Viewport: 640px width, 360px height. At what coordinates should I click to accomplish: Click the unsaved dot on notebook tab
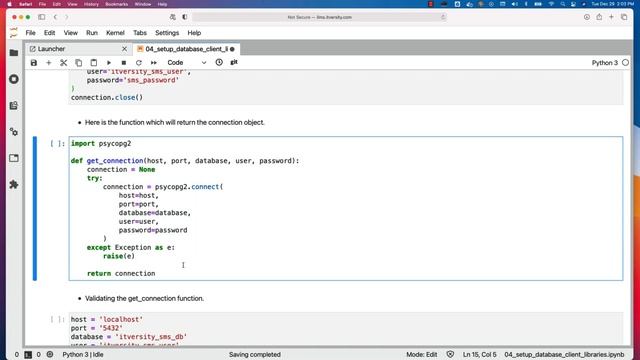coord(232,49)
